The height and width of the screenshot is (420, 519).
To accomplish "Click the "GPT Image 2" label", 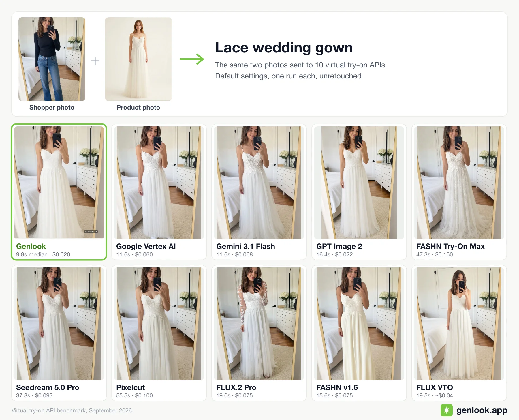I will tap(339, 246).
